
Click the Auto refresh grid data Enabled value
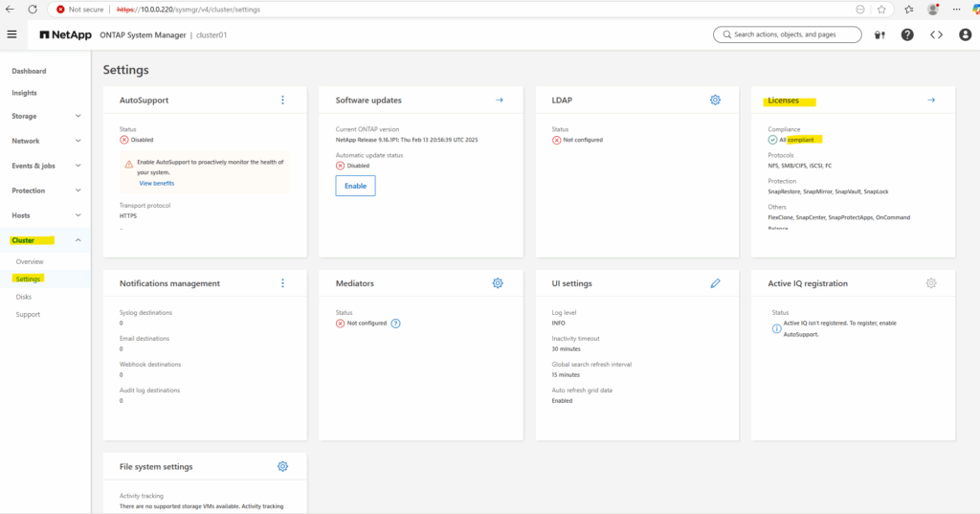pos(562,401)
